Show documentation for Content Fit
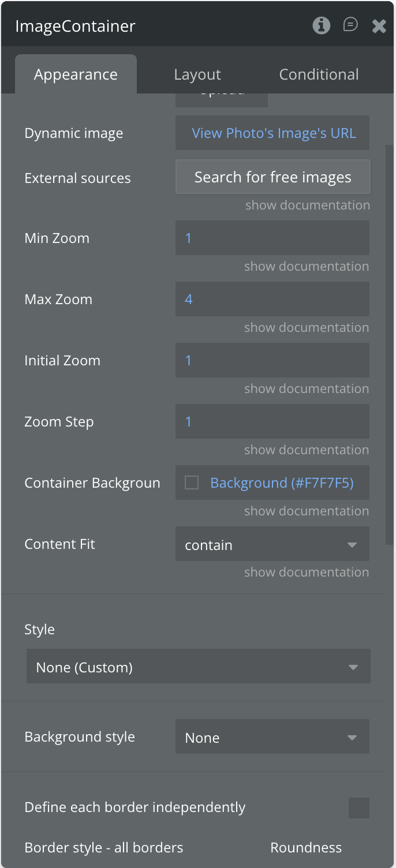 (307, 573)
